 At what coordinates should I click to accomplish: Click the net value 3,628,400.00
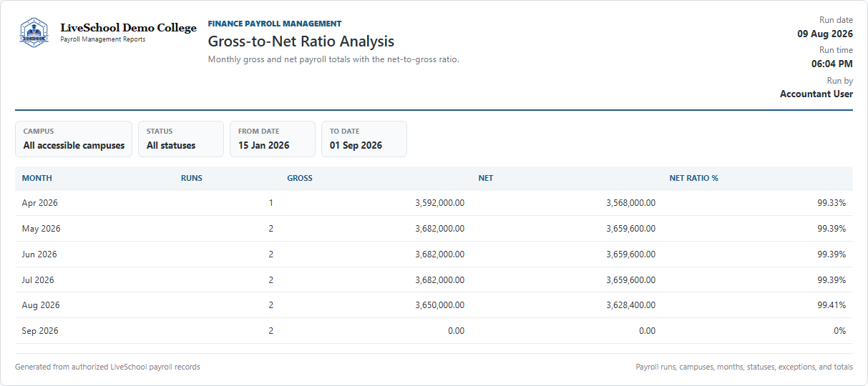tap(631, 305)
